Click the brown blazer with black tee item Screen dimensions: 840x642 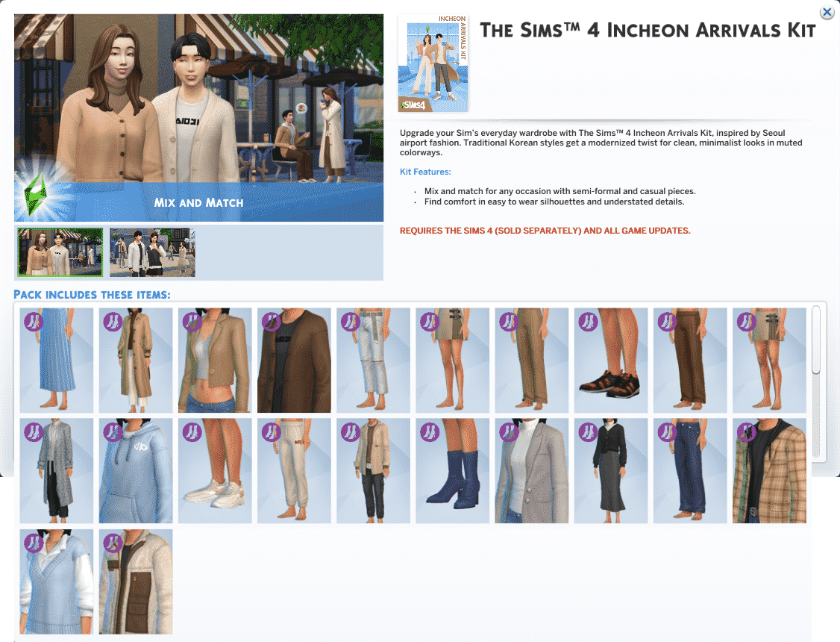pyautogui.click(x=294, y=360)
